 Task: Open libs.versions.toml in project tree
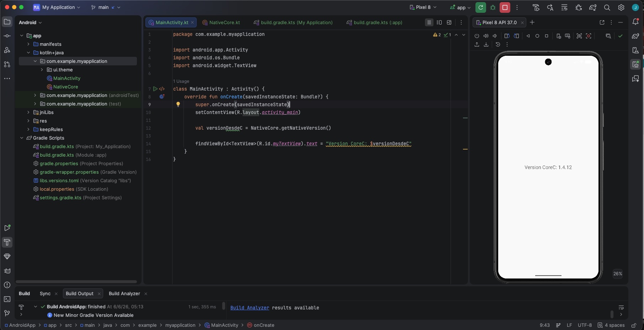tap(82, 180)
